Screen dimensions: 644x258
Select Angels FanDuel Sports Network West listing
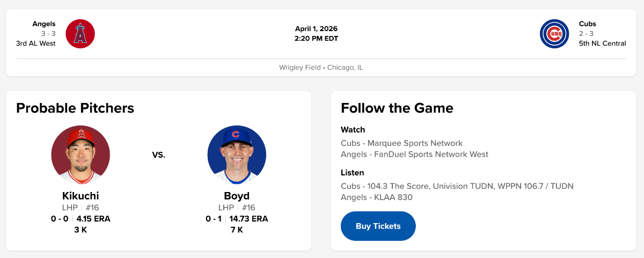tap(414, 154)
